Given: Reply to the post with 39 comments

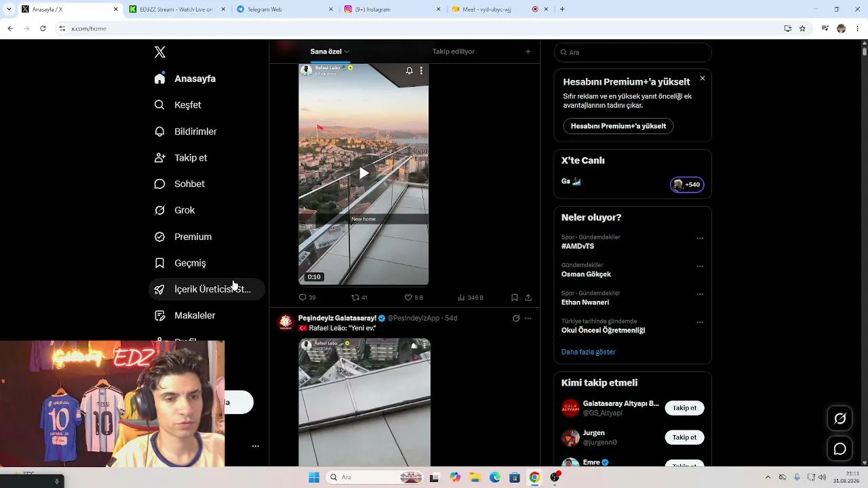Looking at the screenshot, I should 307,298.
